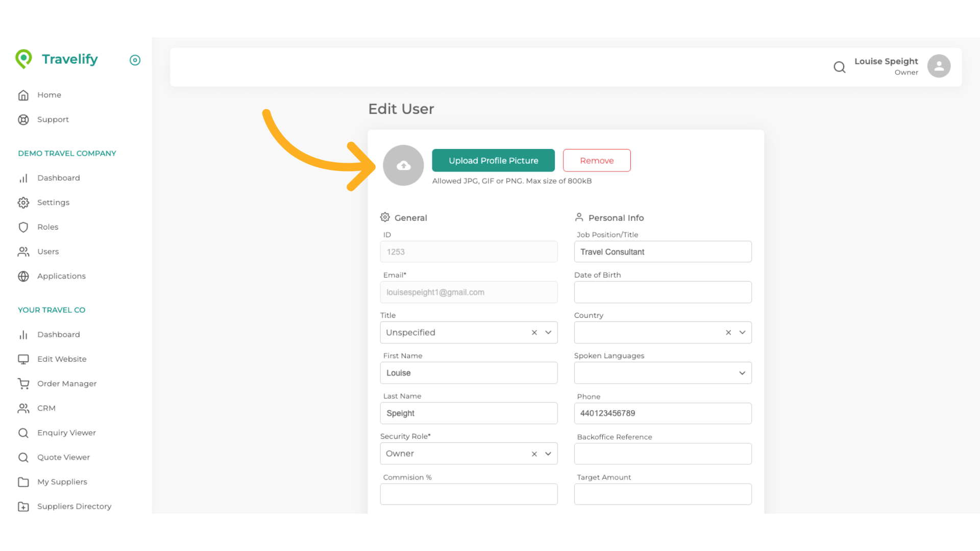
Task: Open the CRM section
Action: click(46, 408)
